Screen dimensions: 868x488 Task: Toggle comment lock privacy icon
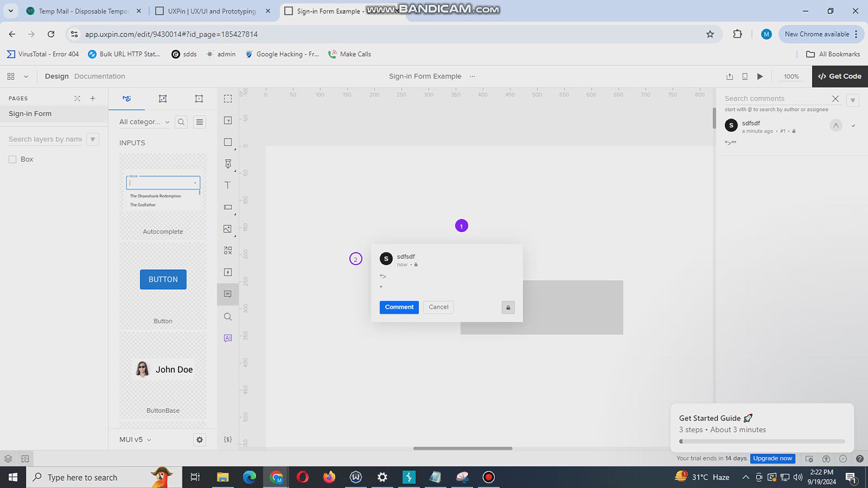click(508, 308)
